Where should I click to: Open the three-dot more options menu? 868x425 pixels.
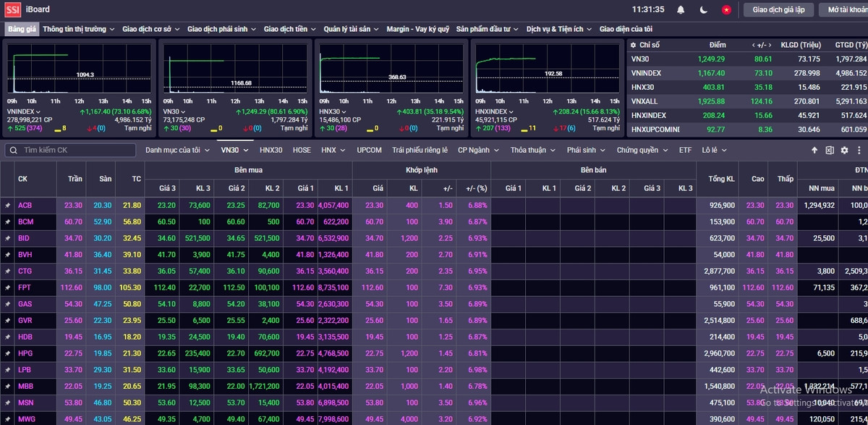tap(859, 150)
